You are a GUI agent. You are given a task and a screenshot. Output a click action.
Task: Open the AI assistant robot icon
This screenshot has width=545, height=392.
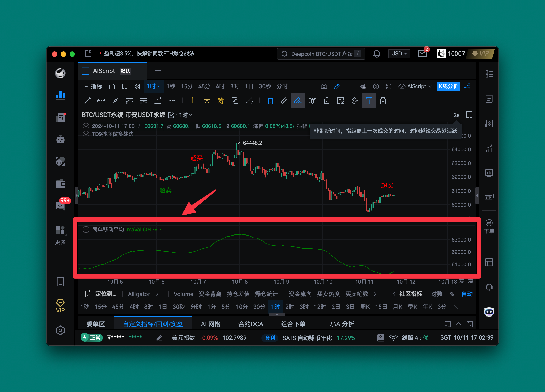coord(489,312)
